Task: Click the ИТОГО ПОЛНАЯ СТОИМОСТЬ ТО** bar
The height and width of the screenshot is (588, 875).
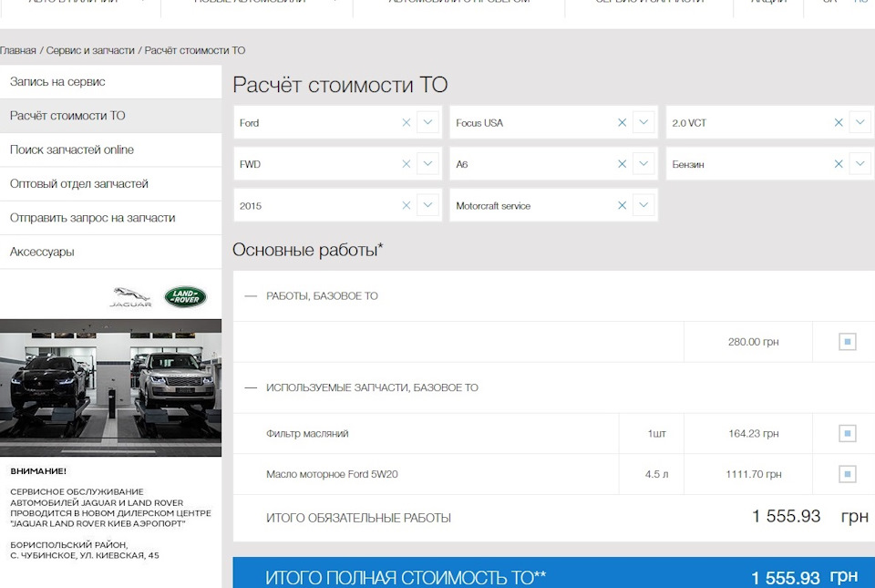Action: 553,573
